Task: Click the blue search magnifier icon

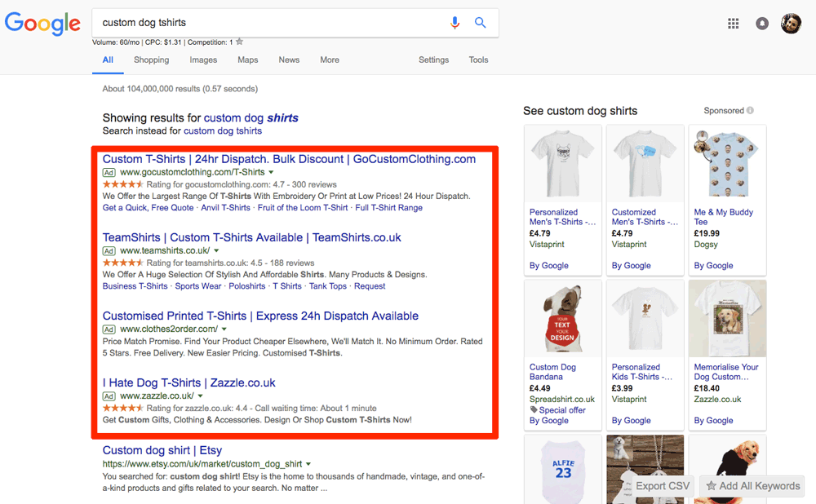Action: [x=480, y=23]
